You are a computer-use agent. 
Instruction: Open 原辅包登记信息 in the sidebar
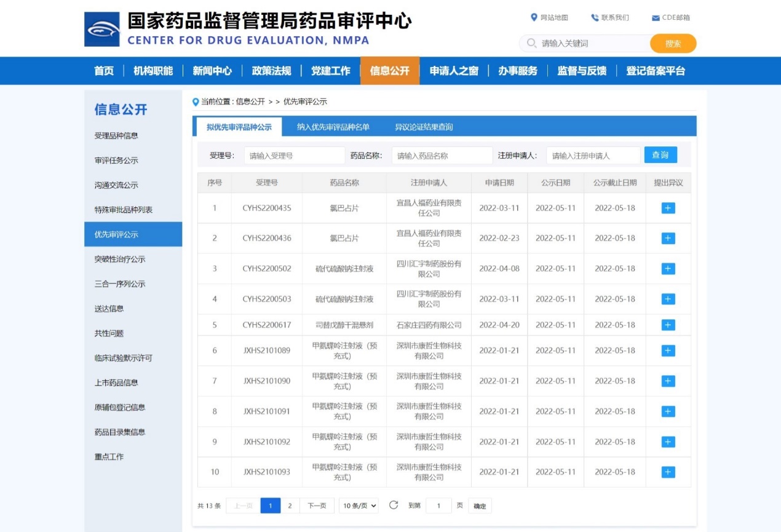[133, 407]
